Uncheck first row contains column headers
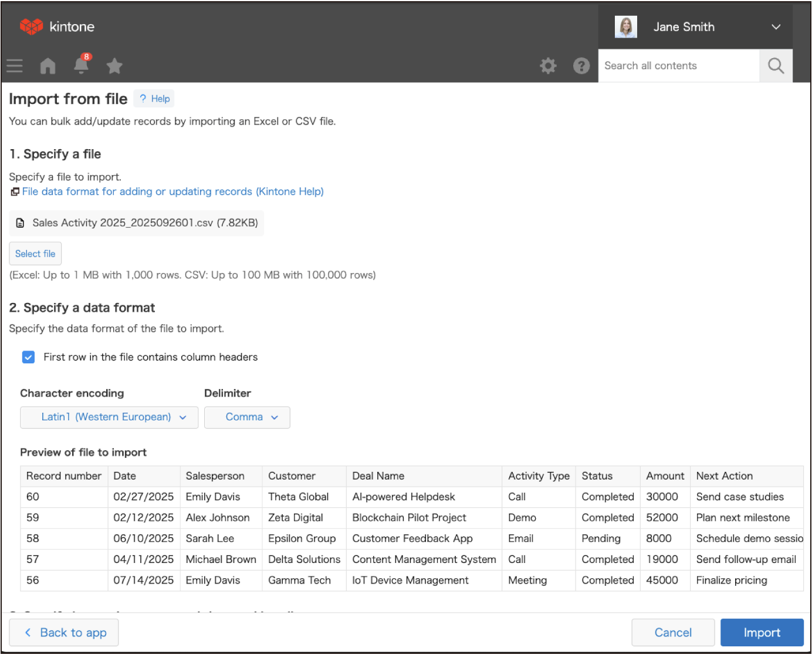812x654 pixels. (x=28, y=357)
